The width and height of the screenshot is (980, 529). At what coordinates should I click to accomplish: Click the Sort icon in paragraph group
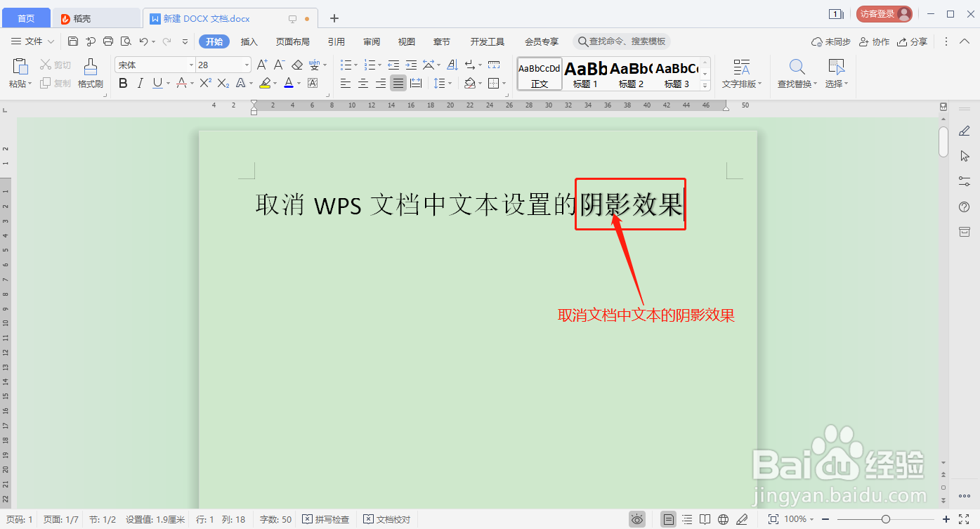452,65
